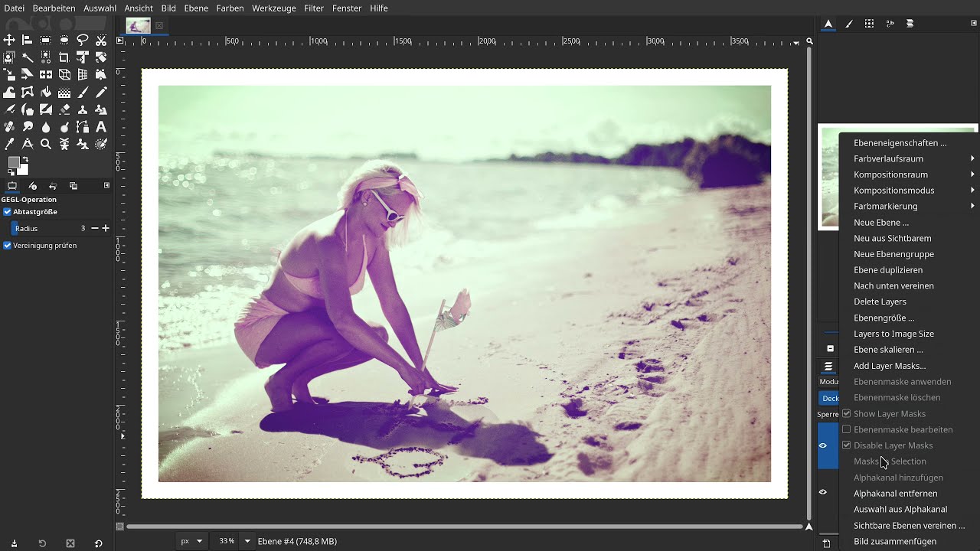The height and width of the screenshot is (551, 980).
Task: Open the Farben menu
Action: pos(230,8)
